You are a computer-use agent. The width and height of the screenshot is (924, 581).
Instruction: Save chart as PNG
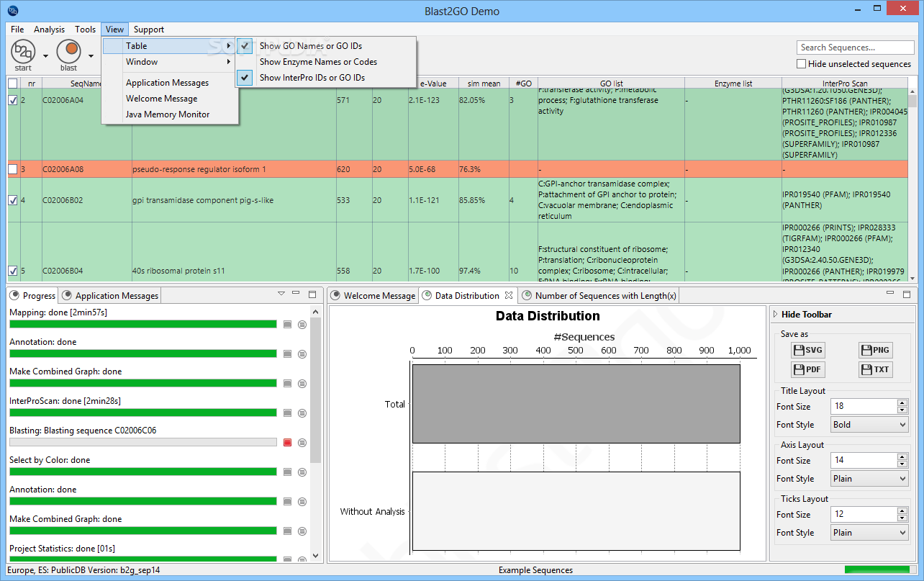(874, 350)
